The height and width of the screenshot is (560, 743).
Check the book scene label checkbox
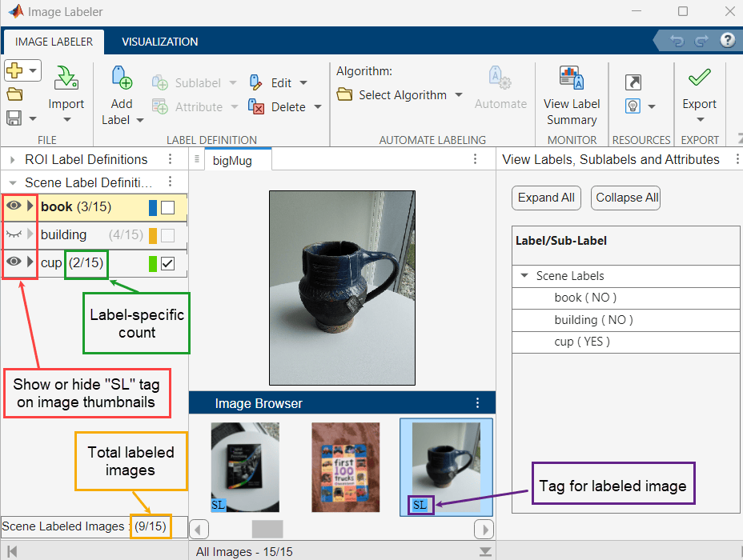(168, 208)
